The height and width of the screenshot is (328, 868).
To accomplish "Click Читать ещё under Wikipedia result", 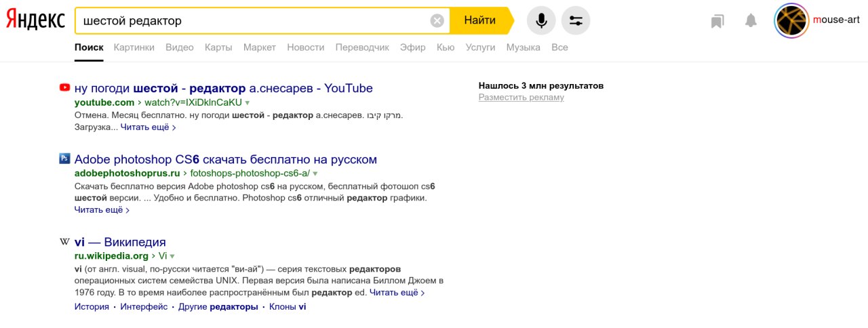I will click(397, 293).
